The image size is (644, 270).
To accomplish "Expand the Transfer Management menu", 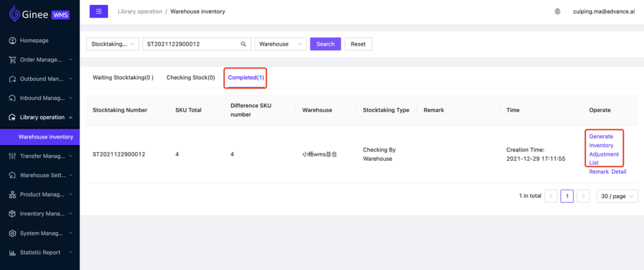I will 40,156.
